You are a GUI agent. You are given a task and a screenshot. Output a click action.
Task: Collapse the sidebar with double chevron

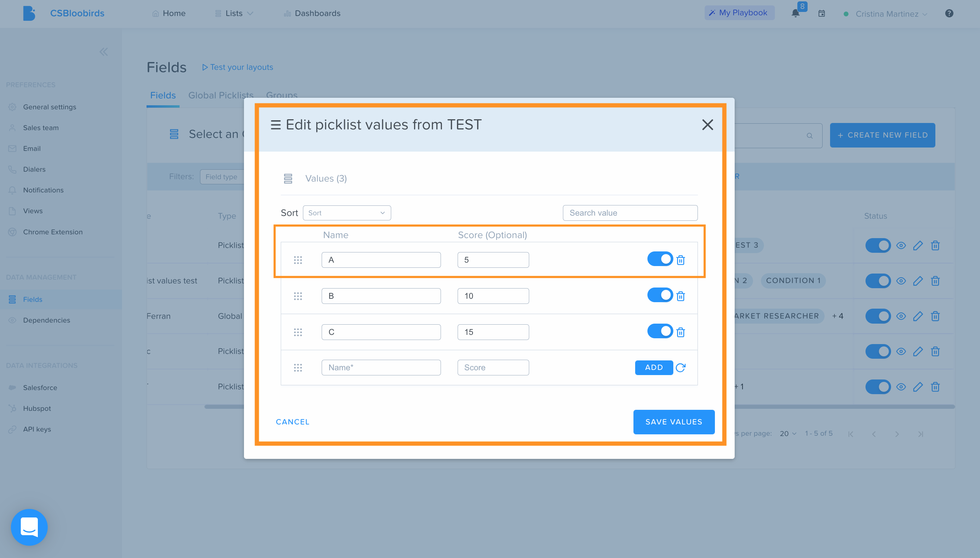pos(104,52)
